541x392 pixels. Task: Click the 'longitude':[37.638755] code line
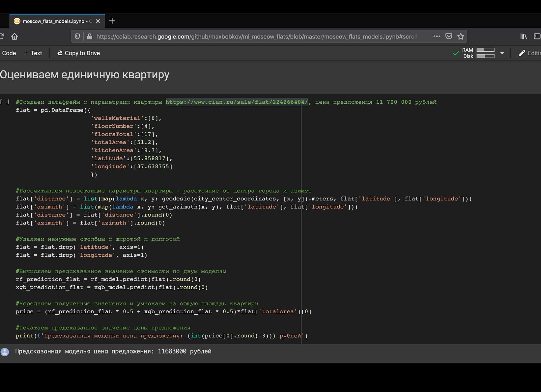132,167
